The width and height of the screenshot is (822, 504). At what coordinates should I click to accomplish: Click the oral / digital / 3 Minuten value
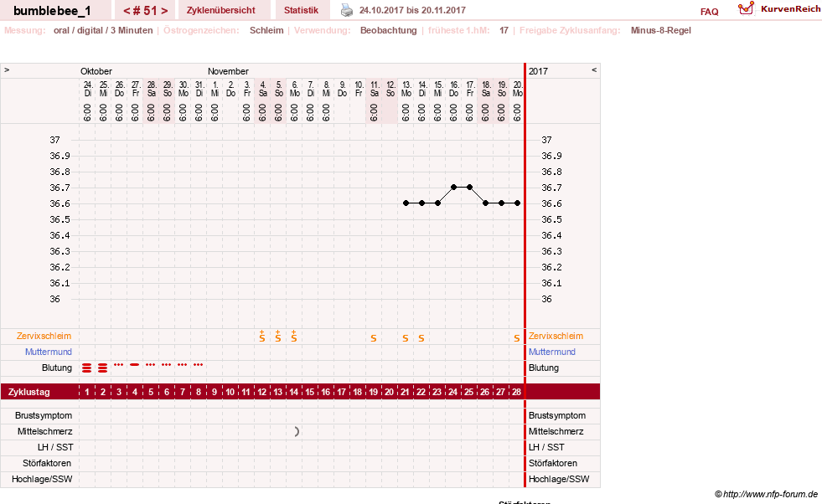(103, 30)
